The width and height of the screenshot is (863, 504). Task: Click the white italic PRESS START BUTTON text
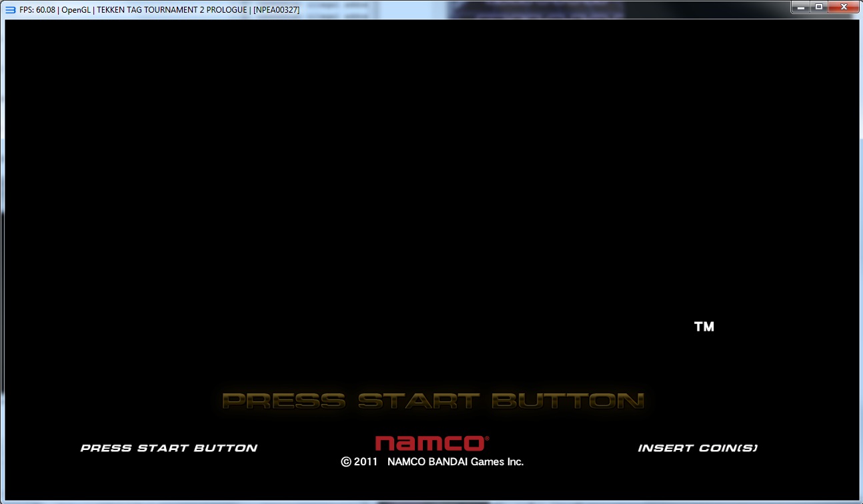click(169, 448)
